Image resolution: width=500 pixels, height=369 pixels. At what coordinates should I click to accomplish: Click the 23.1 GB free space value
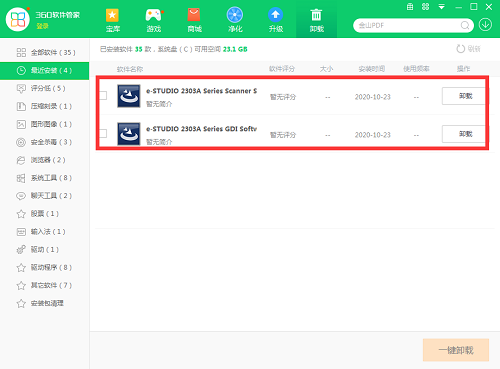click(x=235, y=49)
